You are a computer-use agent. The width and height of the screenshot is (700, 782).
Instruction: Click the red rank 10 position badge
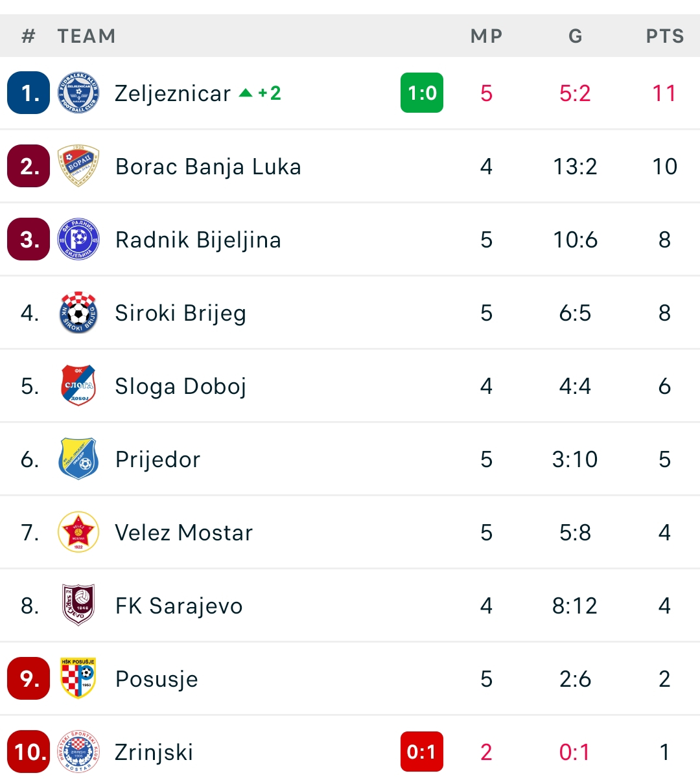(x=29, y=752)
